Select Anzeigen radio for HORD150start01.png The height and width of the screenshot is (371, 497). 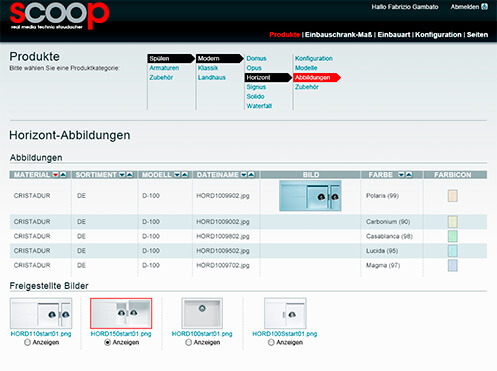click(107, 342)
